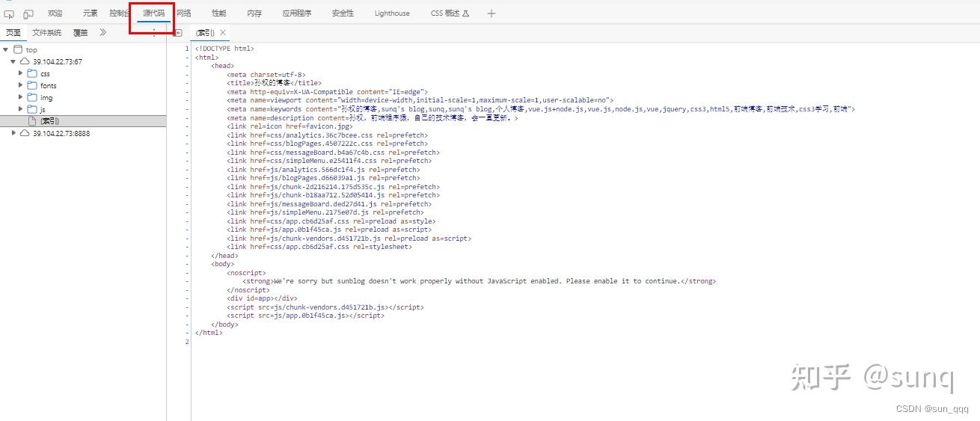Select the 'top' label in tree
Screen dimensions: 980x421
coord(31,50)
